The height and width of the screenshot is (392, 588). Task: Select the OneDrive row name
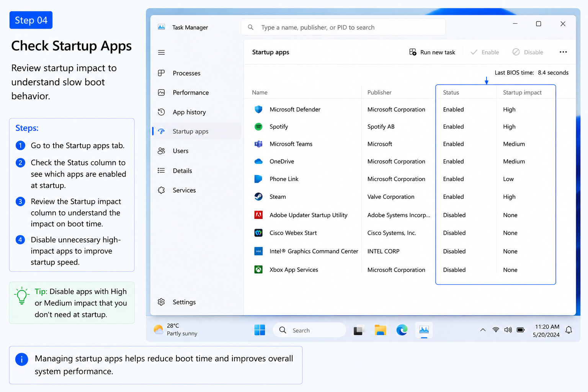click(x=282, y=161)
